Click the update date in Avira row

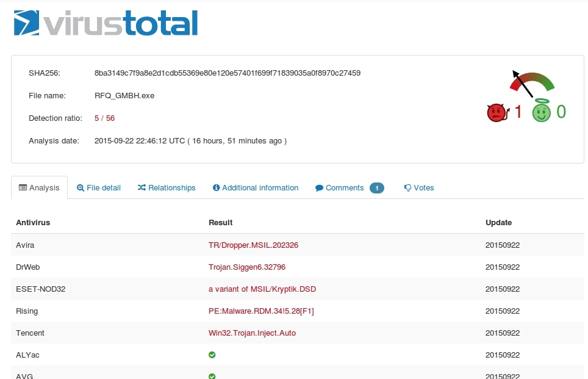coord(503,245)
